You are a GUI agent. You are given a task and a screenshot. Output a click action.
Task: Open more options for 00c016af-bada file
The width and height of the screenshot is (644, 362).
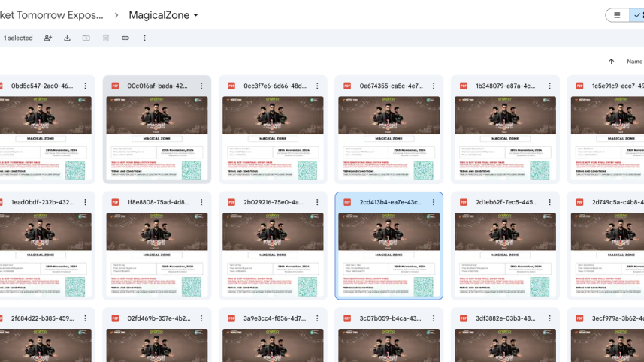pos(201,86)
